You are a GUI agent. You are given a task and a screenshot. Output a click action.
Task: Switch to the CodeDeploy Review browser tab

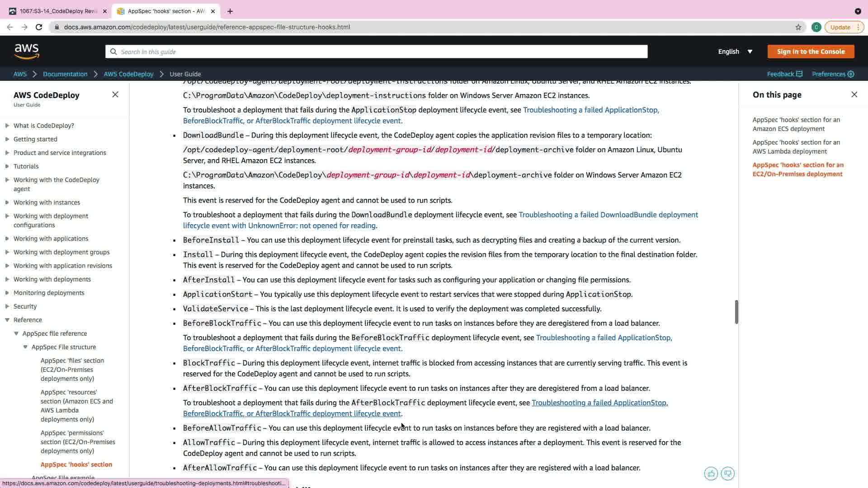(58, 11)
